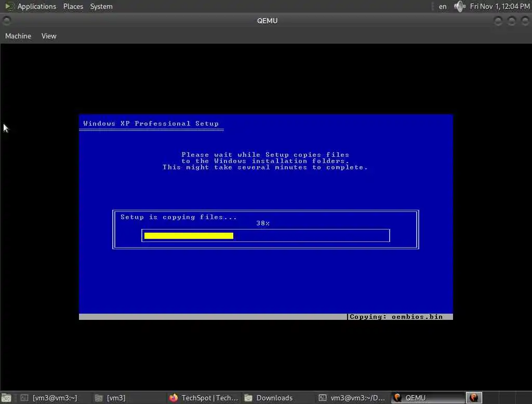Click 'Please wait while Setup copies files' line
This screenshot has height=404, width=532.
tap(265, 155)
